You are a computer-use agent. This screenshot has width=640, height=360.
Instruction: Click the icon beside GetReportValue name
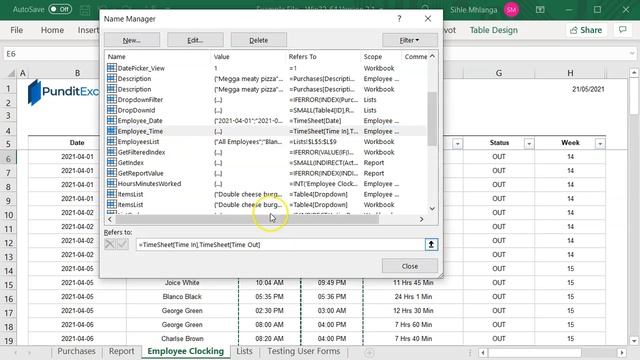point(111,173)
